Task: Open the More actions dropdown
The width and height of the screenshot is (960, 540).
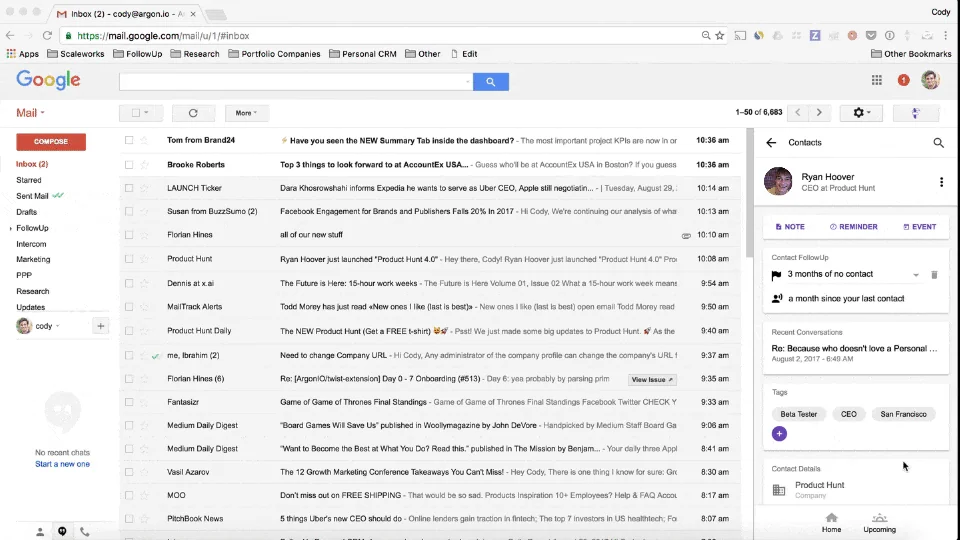Action: (246, 113)
